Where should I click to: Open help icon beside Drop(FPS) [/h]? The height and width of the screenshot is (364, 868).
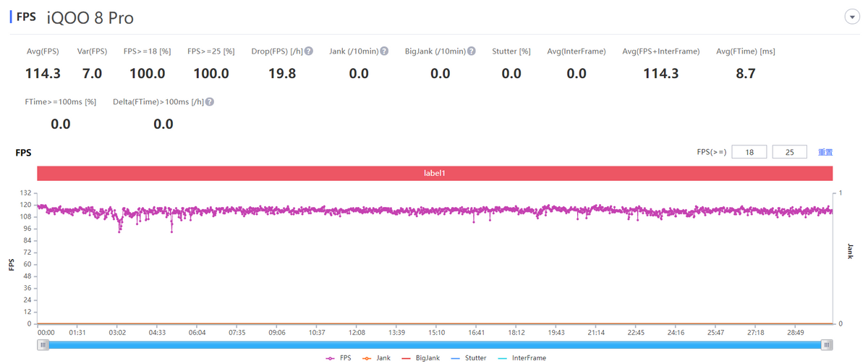coord(309,51)
